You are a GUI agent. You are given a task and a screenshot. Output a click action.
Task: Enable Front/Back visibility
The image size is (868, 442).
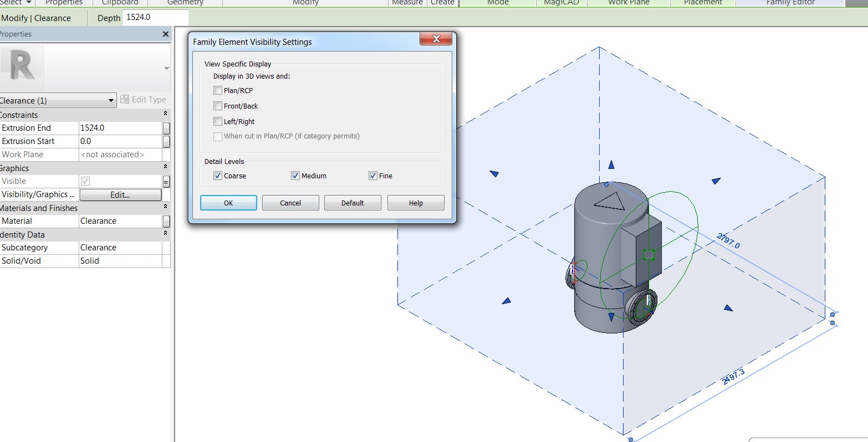(217, 106)
